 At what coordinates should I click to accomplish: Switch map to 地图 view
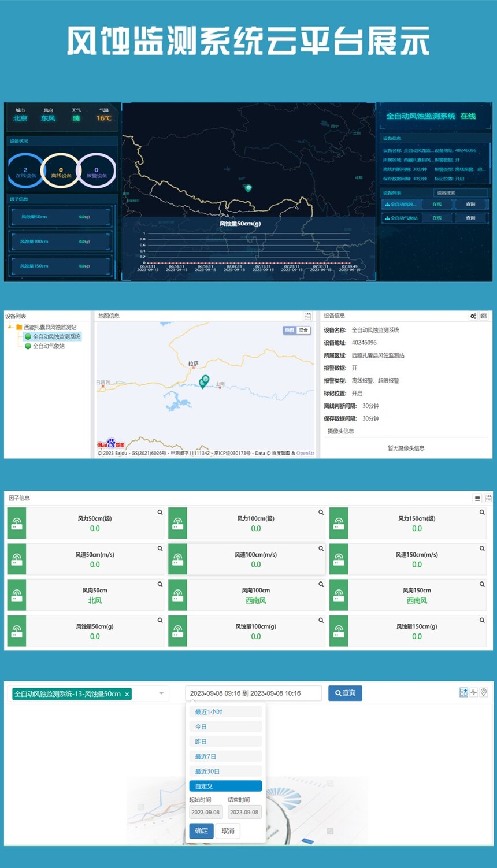[289, 330]
